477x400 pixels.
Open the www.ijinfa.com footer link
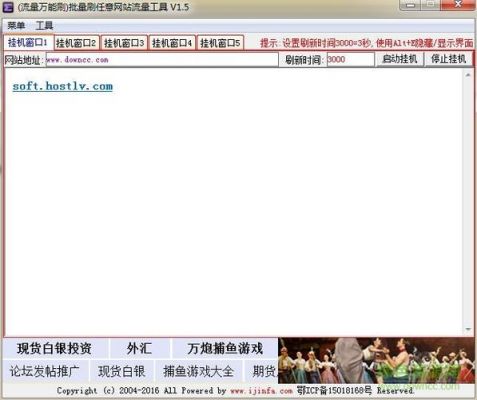point(261,391)
